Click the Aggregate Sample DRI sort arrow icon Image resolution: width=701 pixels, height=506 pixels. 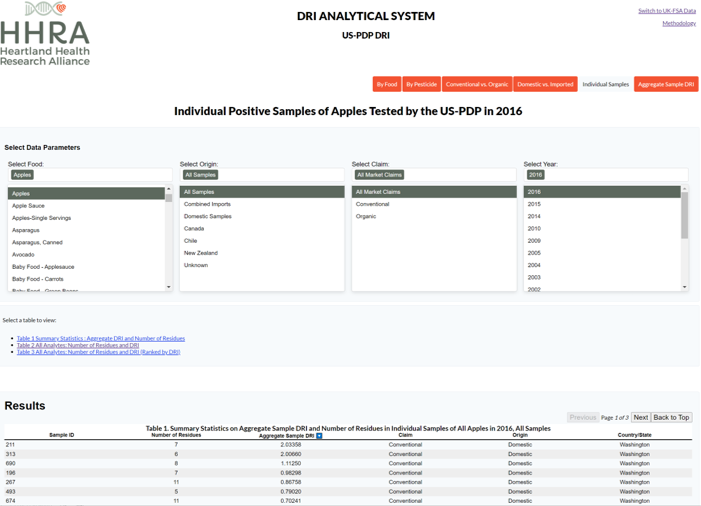[319, 436]
